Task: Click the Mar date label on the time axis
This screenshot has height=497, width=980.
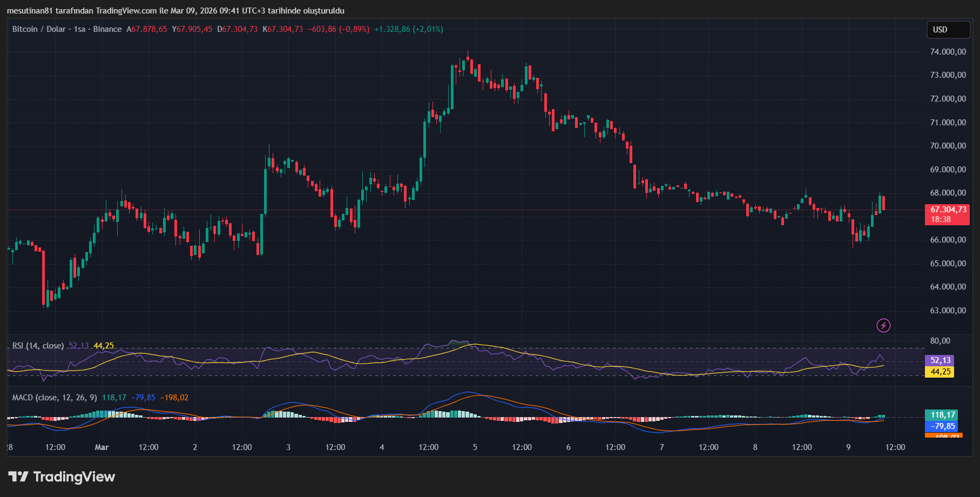Action: point(102,447)
